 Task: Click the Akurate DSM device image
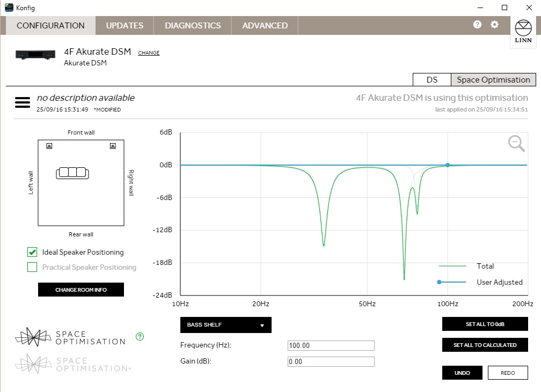click(x=35, y=55)
